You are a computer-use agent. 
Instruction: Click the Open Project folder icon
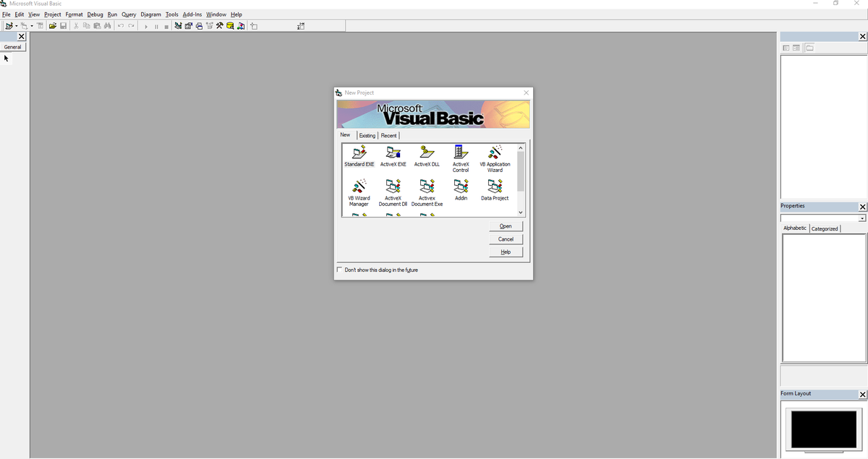[52, 26]
